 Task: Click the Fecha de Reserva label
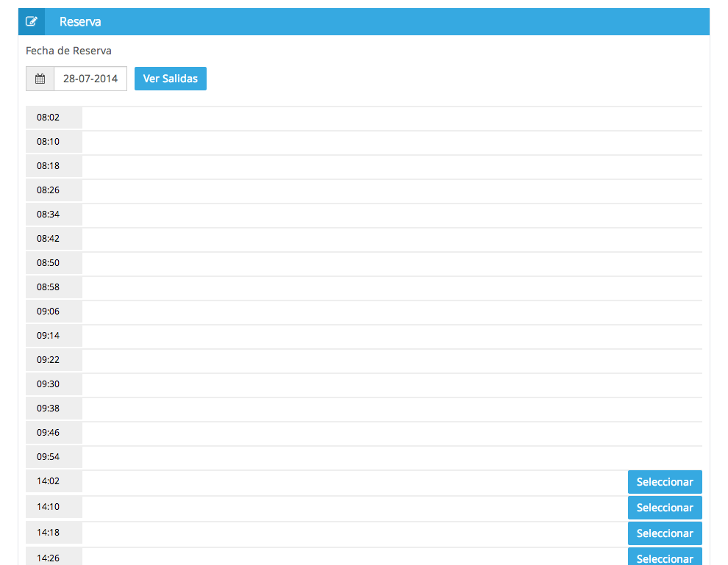point(68,51)
